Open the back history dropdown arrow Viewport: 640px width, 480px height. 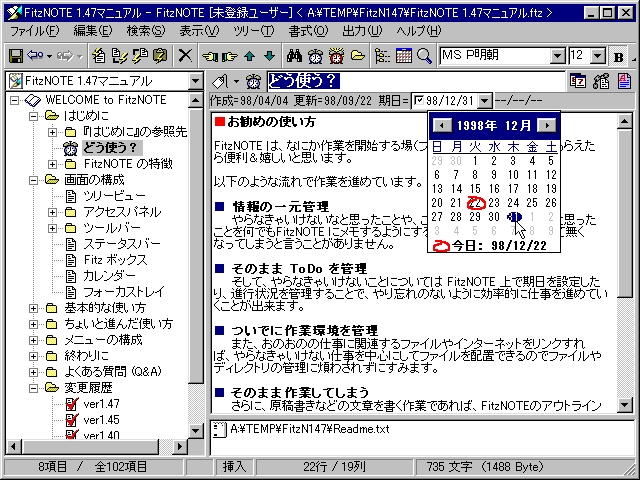[x=49, y=56]
